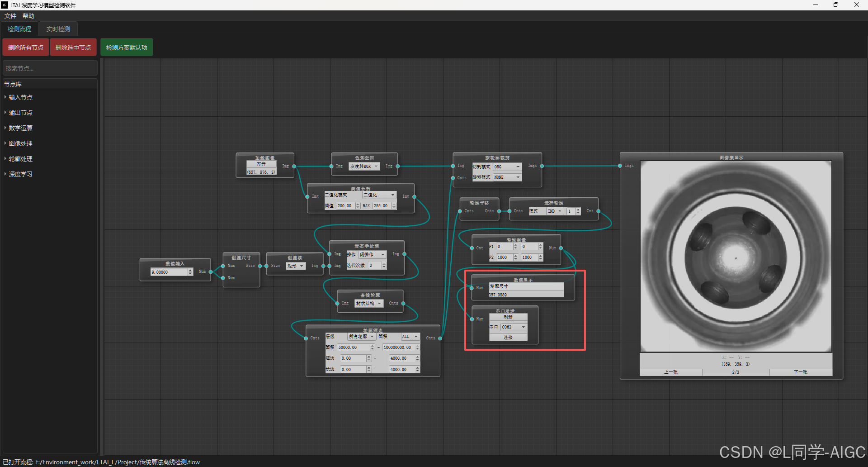Click the Num output port of 轮廓测量

[x=561, y=248]
